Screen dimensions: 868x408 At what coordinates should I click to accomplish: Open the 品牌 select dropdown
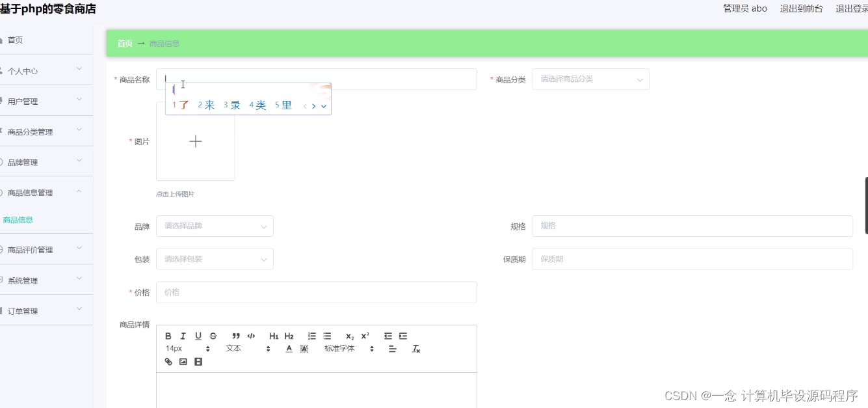click(215, 226)
